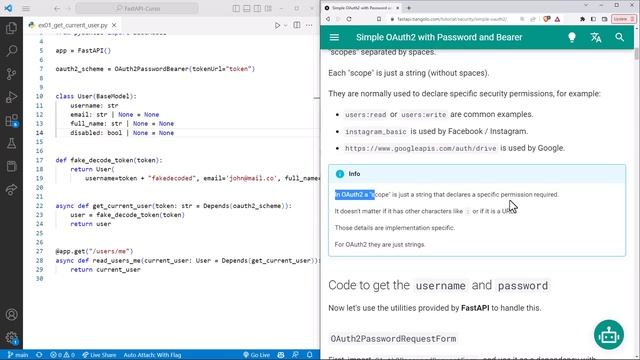The image size is (640, 360).
Task: Open the browser wallet icon
Action: 604,19
